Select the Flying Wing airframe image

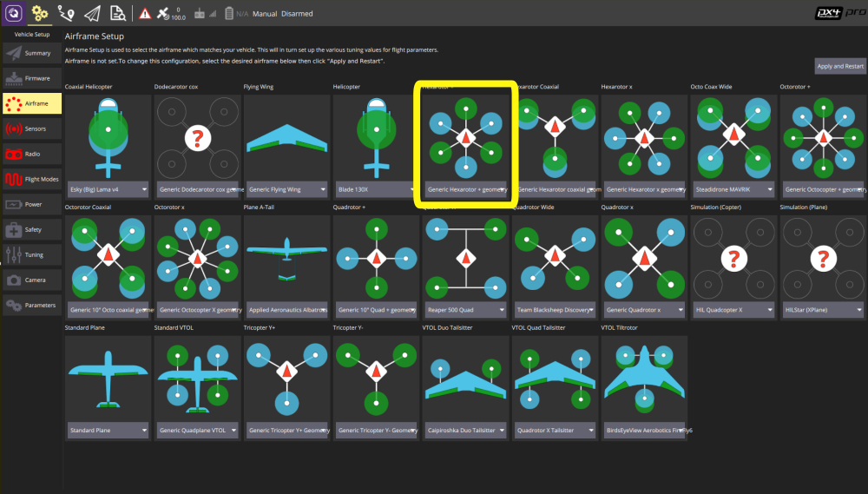tap(286, 137)
